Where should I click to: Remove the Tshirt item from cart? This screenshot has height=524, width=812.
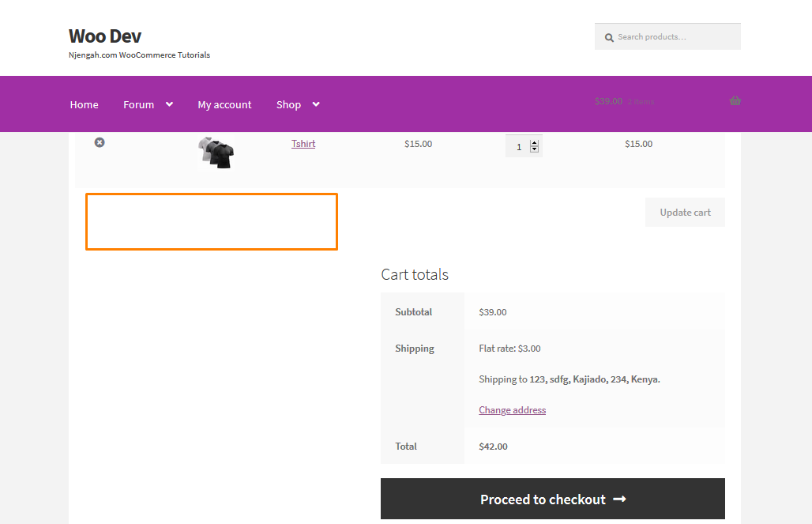pos(100,142)
